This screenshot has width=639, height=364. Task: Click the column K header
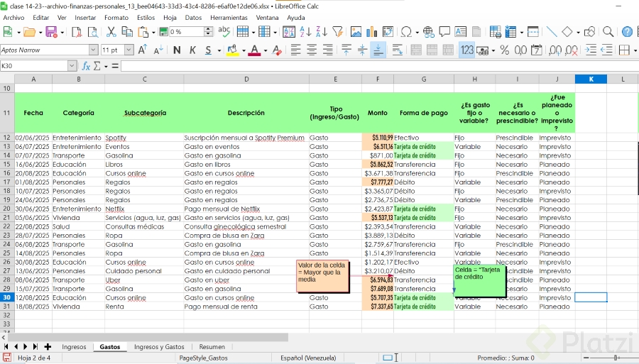pos(591,79)
